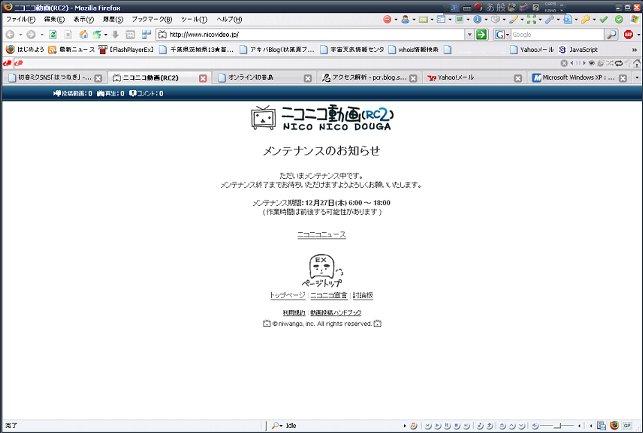Click the トップページ footer link

click(287, 295)
